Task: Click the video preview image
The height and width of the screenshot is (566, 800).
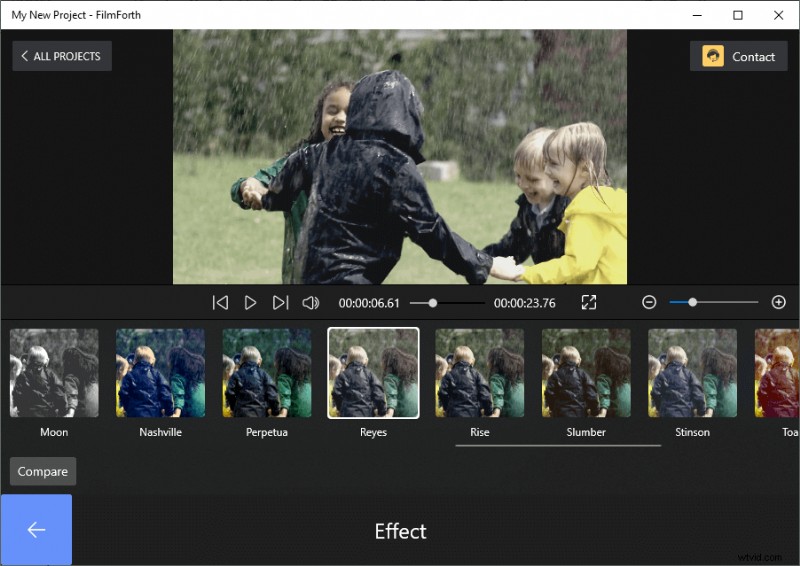Action: pos(400,157)
